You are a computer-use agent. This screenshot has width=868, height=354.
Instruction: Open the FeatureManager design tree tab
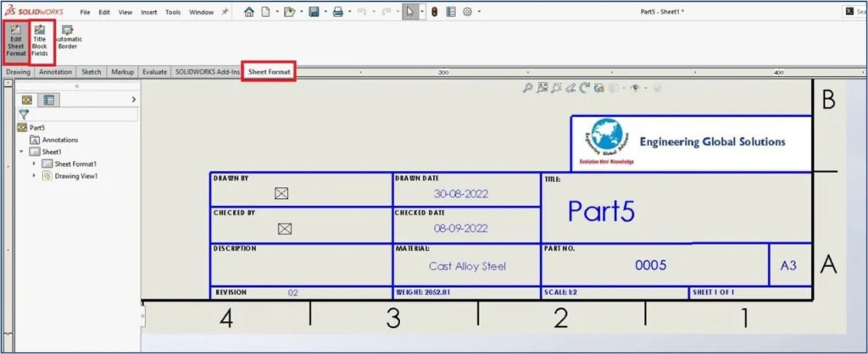26,100
